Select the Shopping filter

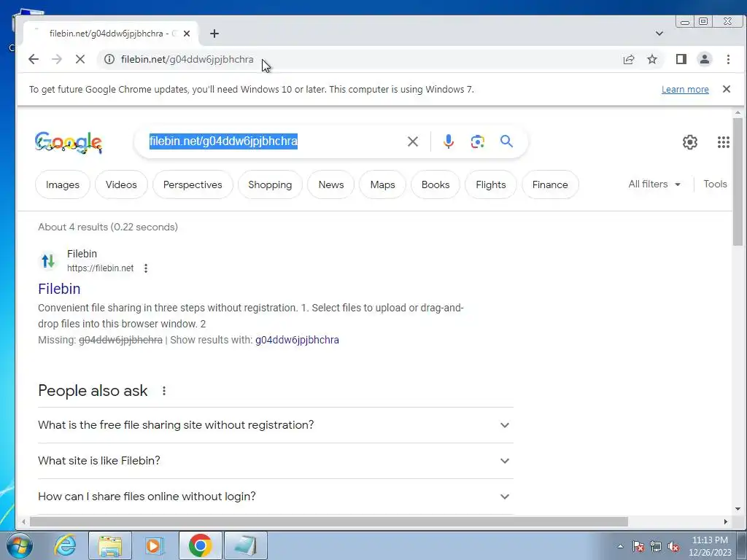270,184
